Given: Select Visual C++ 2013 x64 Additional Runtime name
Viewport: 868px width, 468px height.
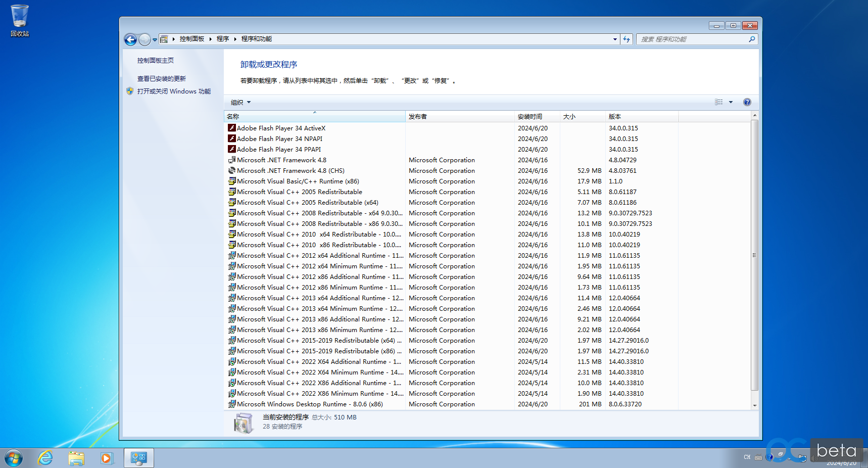Looking at the screenshot, I should pyautogui.click(x=320, y=298).
